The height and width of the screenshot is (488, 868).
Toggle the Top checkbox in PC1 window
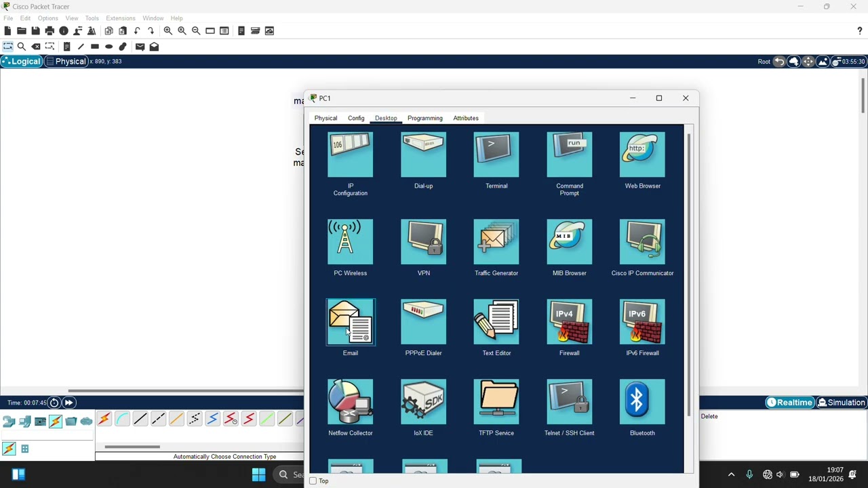pos(313,481)
